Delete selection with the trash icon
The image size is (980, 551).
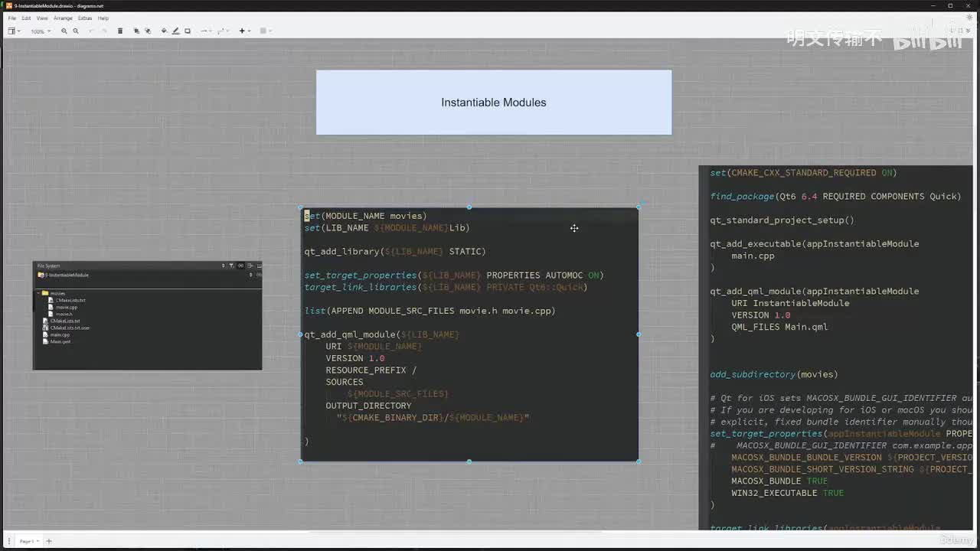coord(120,31)
